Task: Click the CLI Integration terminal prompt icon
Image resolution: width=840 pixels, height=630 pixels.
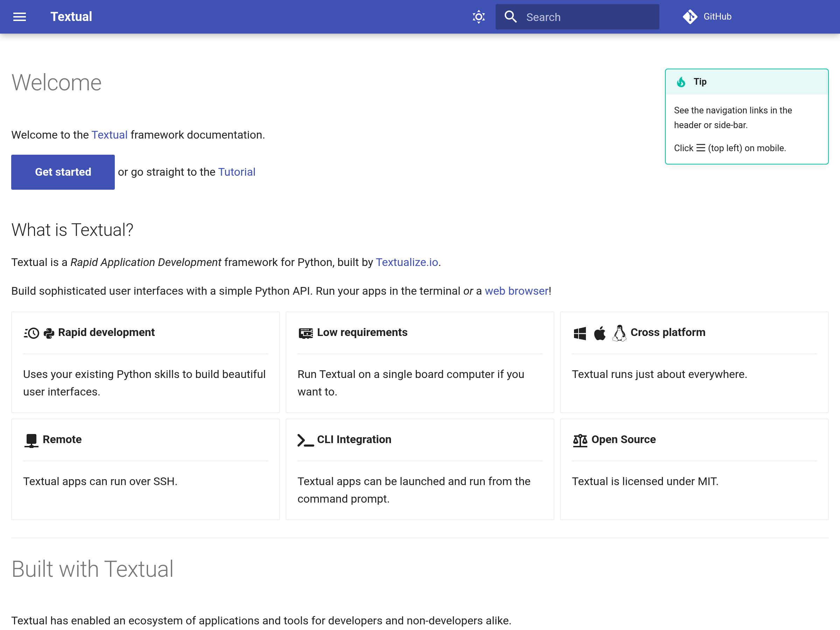Action: click(306, 440)
